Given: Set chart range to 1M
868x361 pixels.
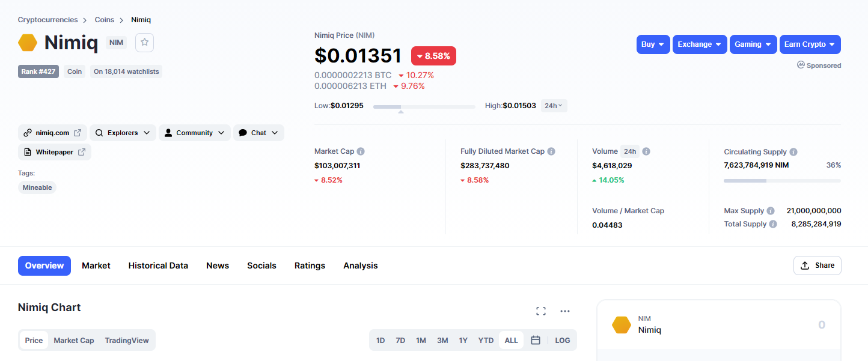Looking at the screenshot, I should 421,340.
